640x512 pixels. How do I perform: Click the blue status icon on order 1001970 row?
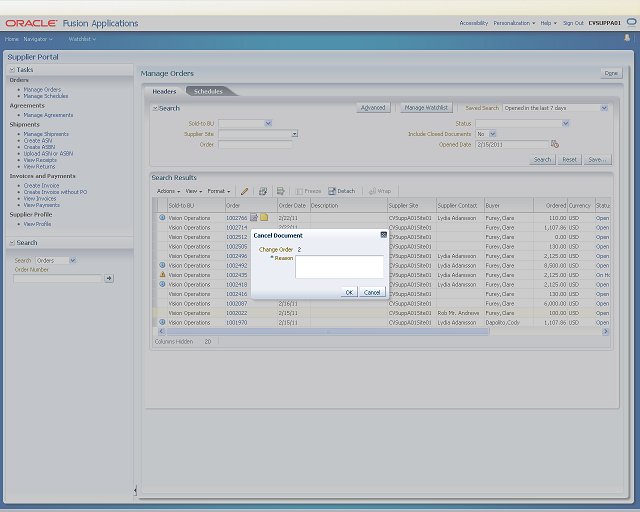(x=162, y=322)
